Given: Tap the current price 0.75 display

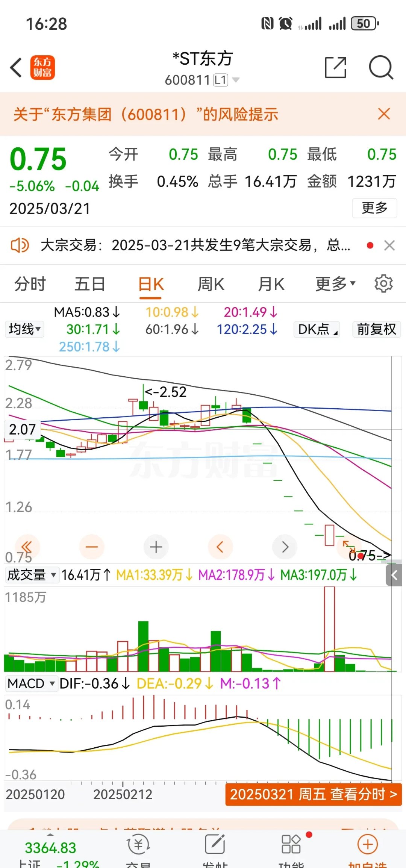Looking at the screenshot, I should click(x=38, y=159).
